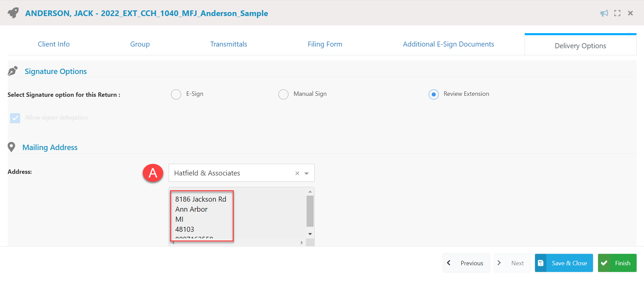Viewport: 644px width, 281px height.
Task: Select the E-Sign radio option
Action: (x=176, y=94)
